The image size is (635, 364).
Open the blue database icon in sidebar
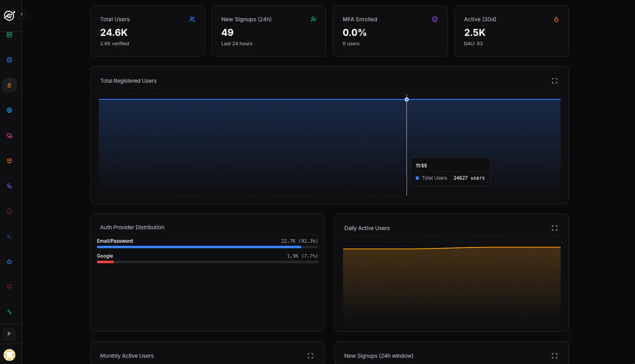click(10, 60)
